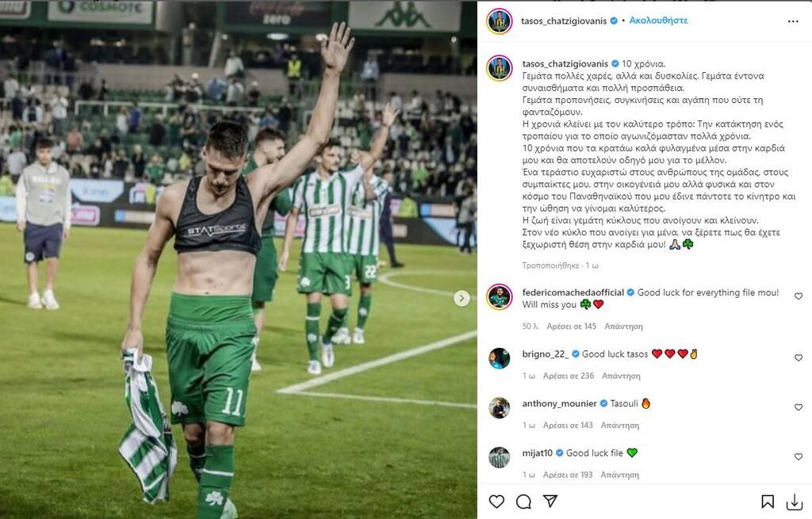Open tasos_chatzigiovanis header profile picture
This screenshot has height=519, width=812.
point(500,21)
